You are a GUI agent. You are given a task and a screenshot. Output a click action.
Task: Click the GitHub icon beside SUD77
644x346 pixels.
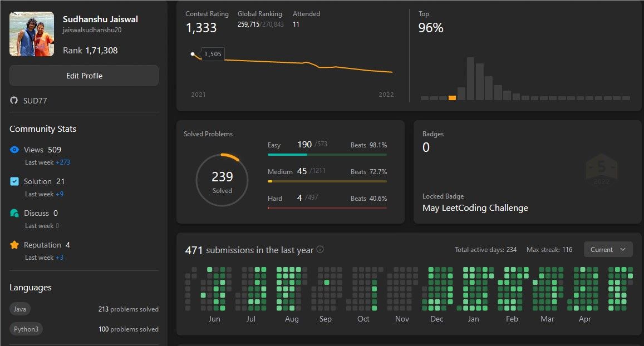(14, 100)
